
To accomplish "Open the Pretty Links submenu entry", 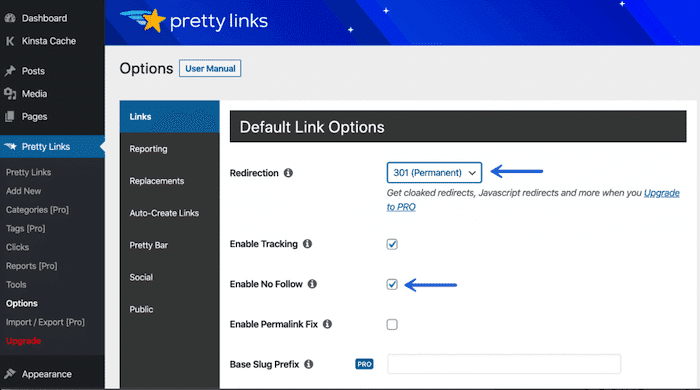I will point(29,172).
